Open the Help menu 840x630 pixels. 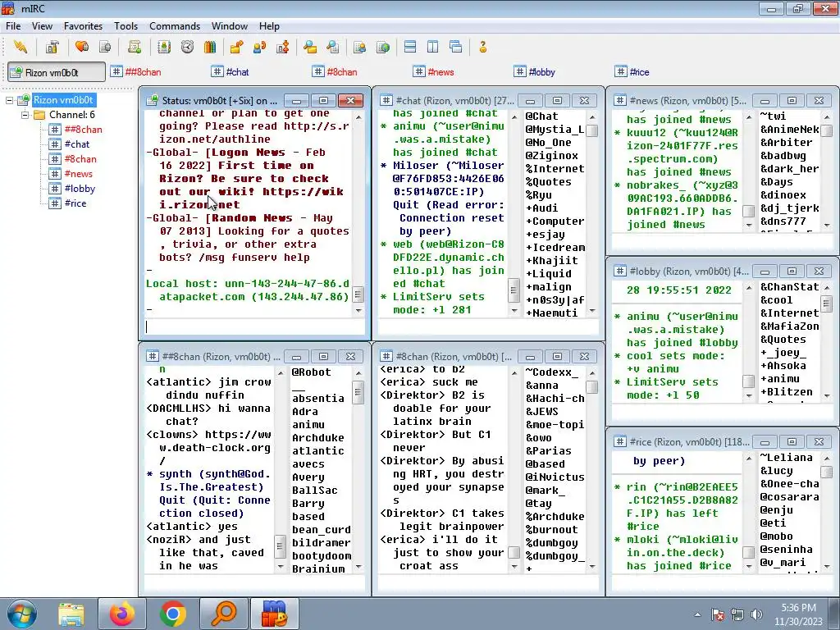269,25
